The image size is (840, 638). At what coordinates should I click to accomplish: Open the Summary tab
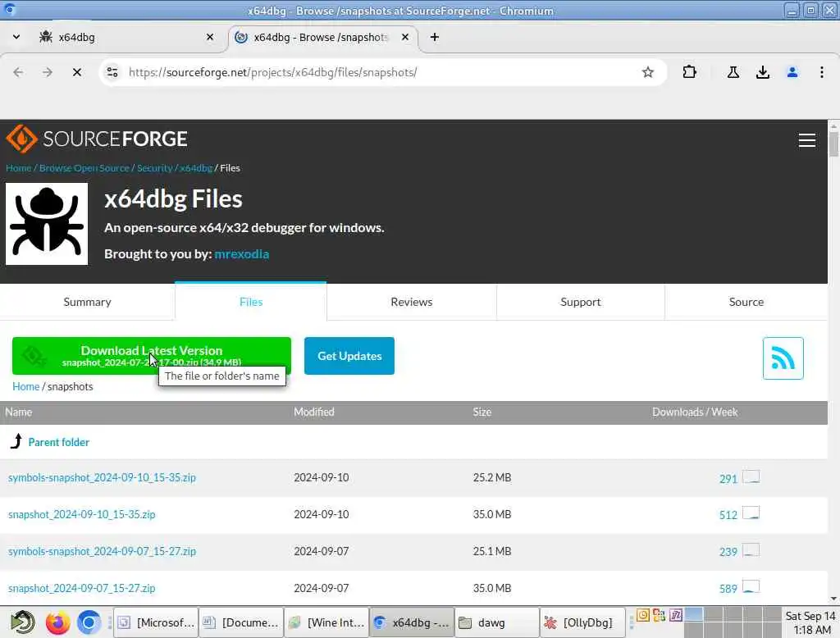(x=87, y=302)
